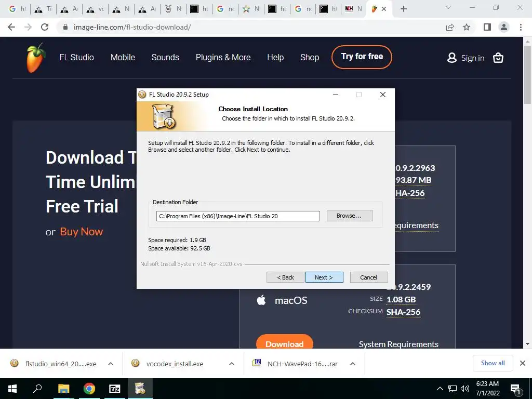
Task: Open network tray icon
Action: [x=453, y=389]
